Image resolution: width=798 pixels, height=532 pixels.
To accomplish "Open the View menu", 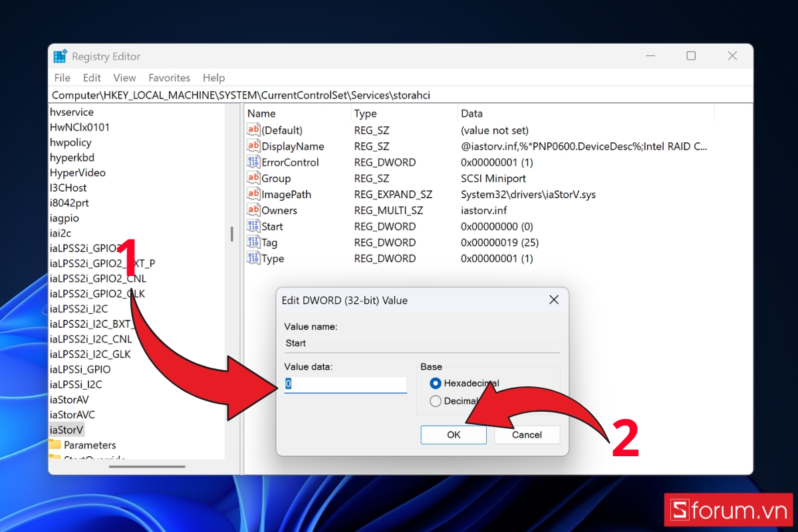I will pos(124,78).
